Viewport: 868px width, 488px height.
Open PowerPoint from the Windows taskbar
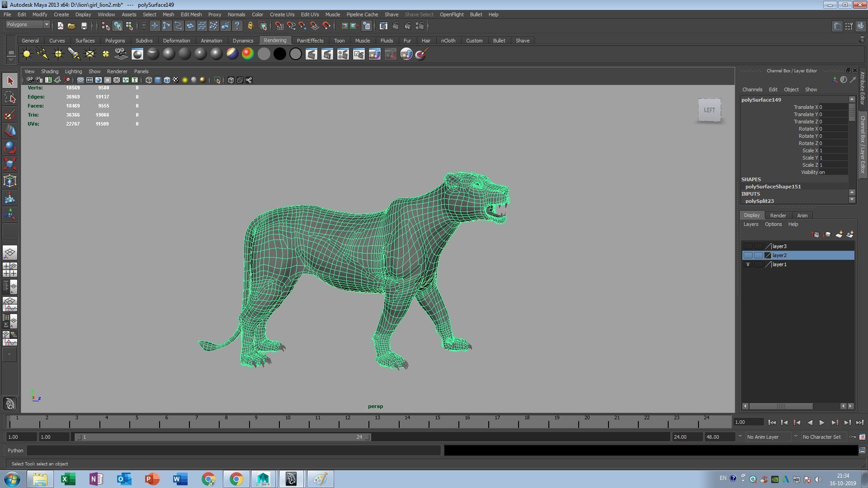click(x=152, y=479)
